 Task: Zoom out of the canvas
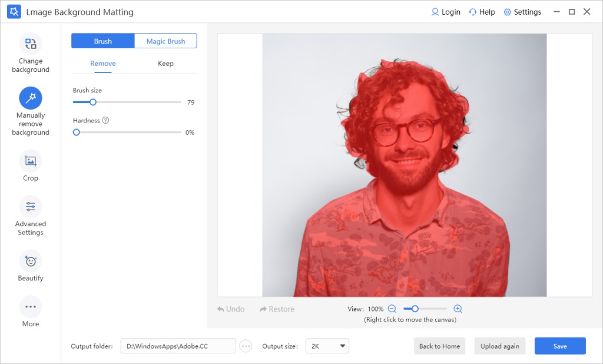(x=392, y=308)
